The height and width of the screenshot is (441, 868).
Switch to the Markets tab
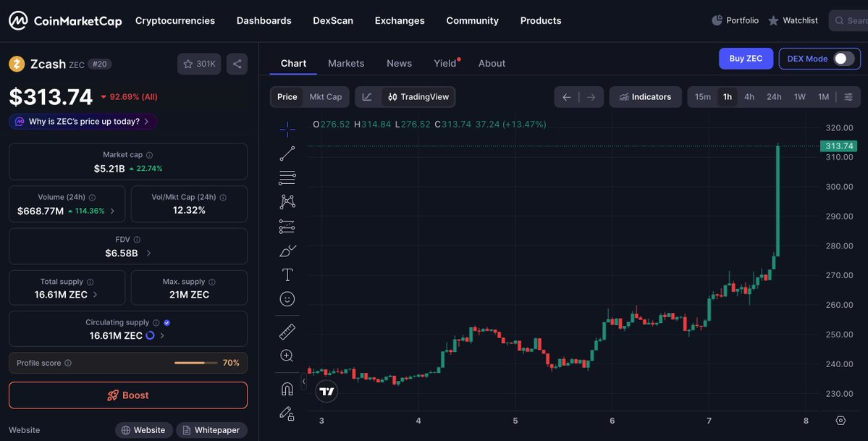coord(346,64)
